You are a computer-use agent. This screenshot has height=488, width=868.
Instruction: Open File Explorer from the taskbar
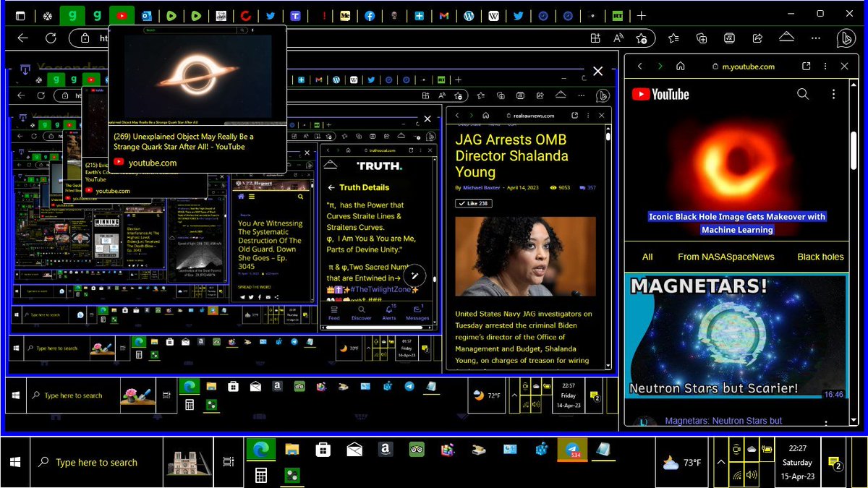[292, 450]
